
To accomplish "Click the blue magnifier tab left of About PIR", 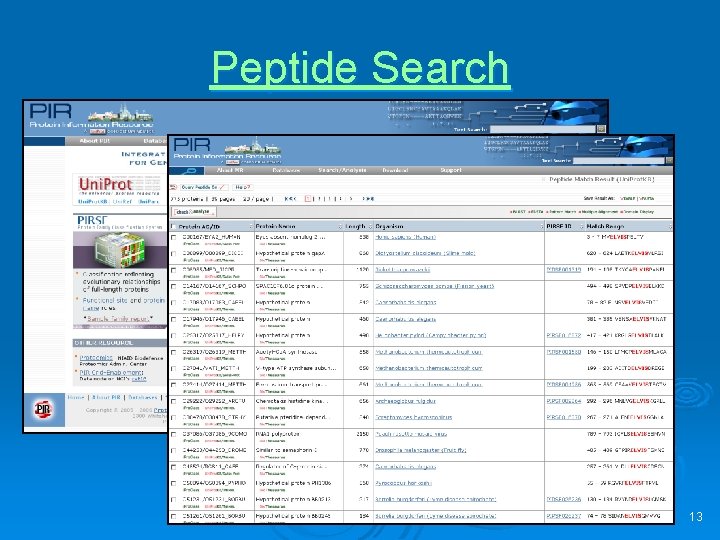I will 187,171.
